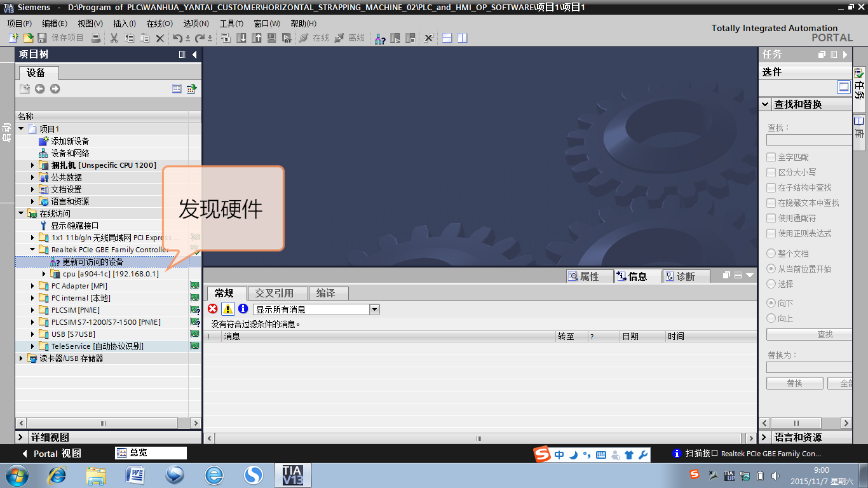Image resolution: width=868 pixels, height=488 pixels.
Task: Expand the 详细视图 panel
Action: pos(21,437)
